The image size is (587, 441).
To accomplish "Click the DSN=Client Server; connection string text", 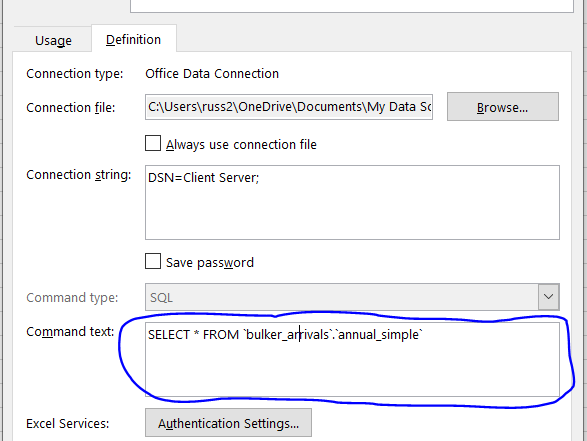I will tap(203, 177).
